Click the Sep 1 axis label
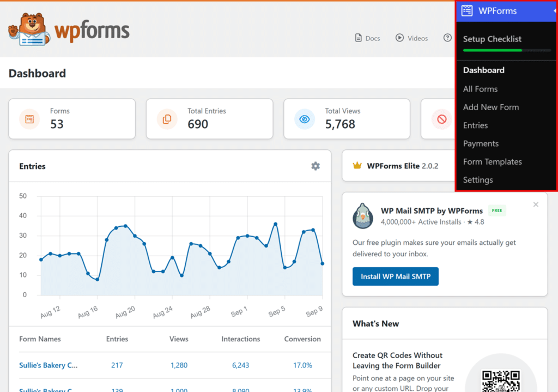The height and width of the screenshot is (392, 558). click(239, 312)
